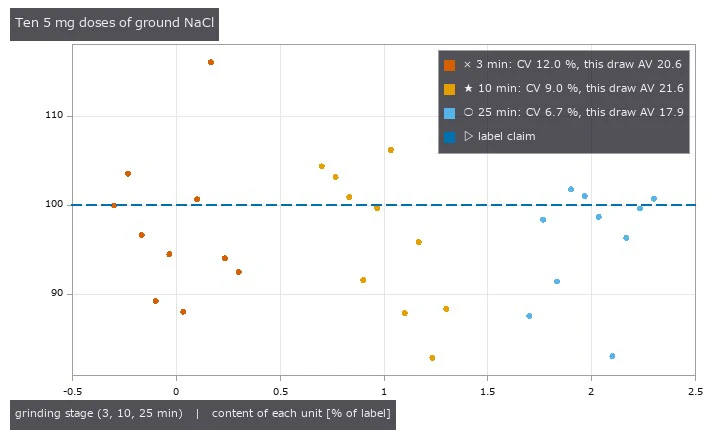Toggle the '25 min: CV 6.7 %' legend entry

564,113
